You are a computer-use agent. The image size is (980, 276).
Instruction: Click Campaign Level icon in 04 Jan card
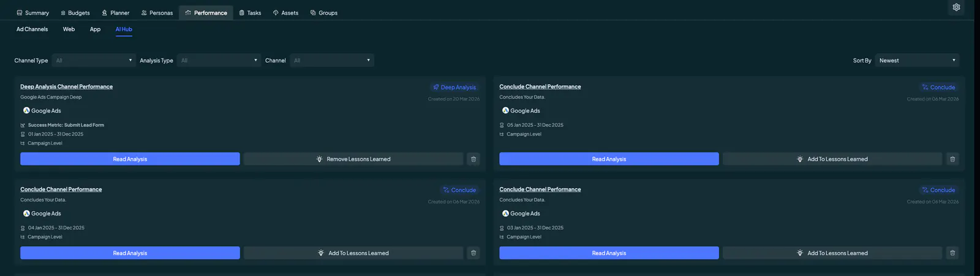(23, 237)
